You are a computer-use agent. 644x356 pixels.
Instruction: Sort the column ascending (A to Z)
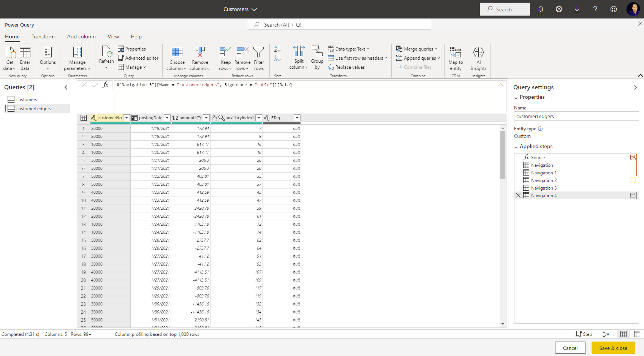pyautogui.click(x=277, y=49)
